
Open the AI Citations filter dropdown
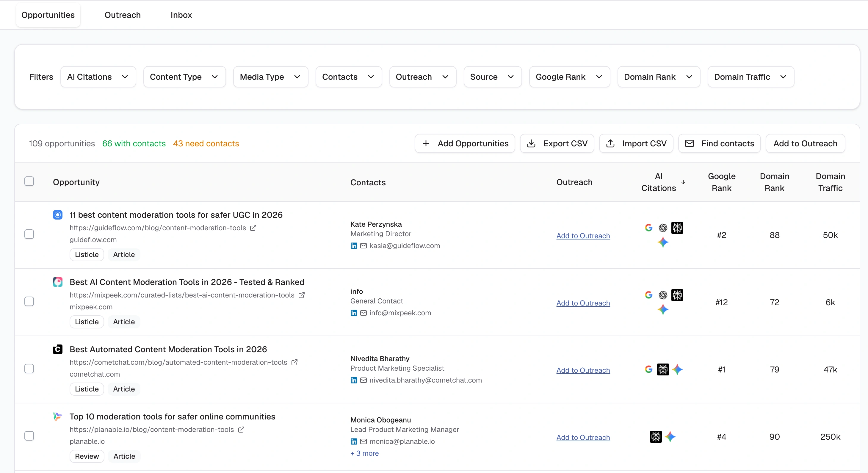pyautogui.click(x=98, y=77)
